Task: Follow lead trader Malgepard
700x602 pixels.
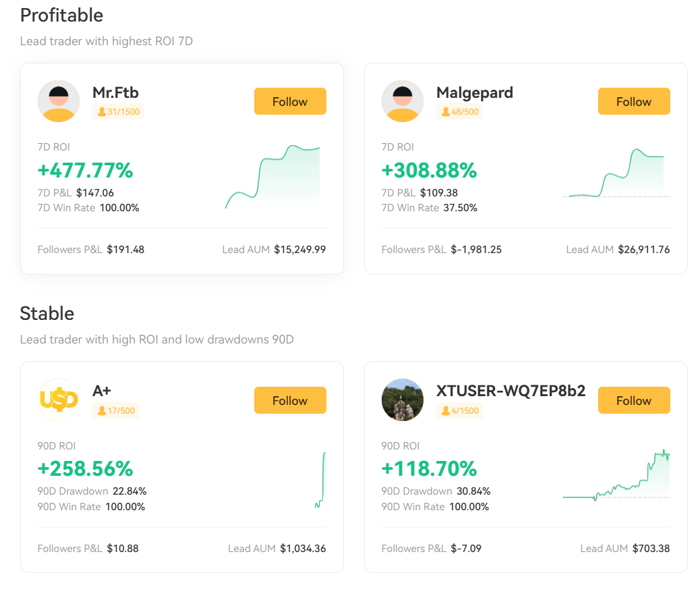Action: click(634, 101)
